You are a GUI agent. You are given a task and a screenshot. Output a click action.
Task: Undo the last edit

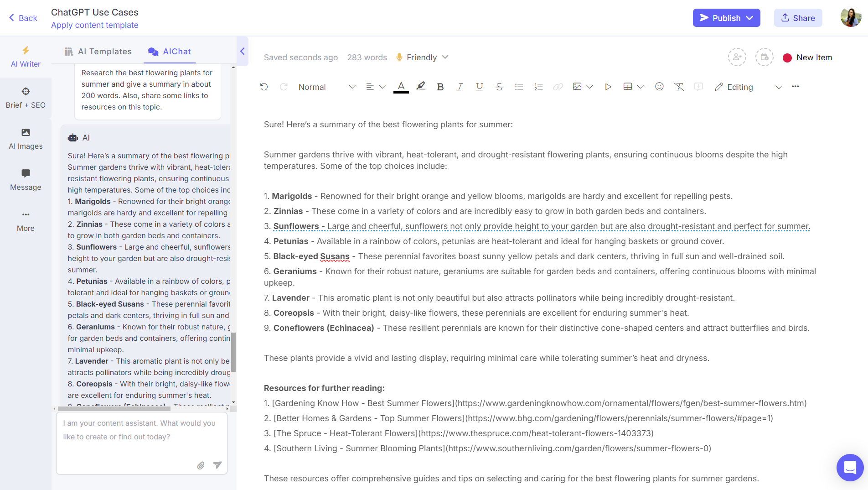click(264, 87)
